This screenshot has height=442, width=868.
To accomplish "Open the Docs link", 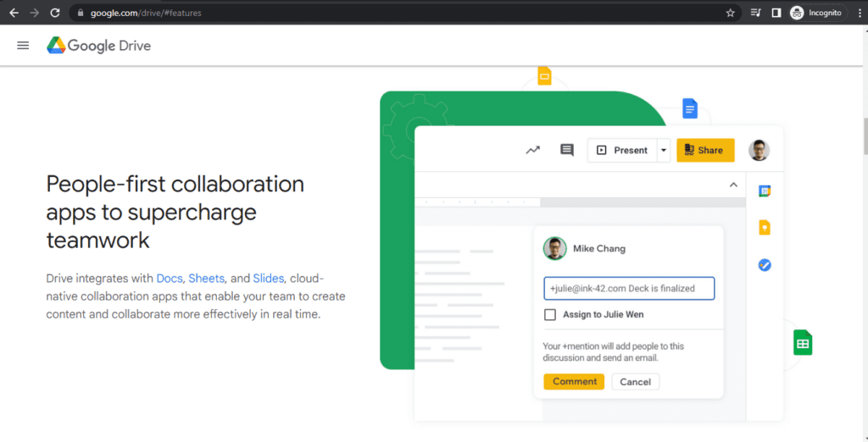I will tap(170, 279).
